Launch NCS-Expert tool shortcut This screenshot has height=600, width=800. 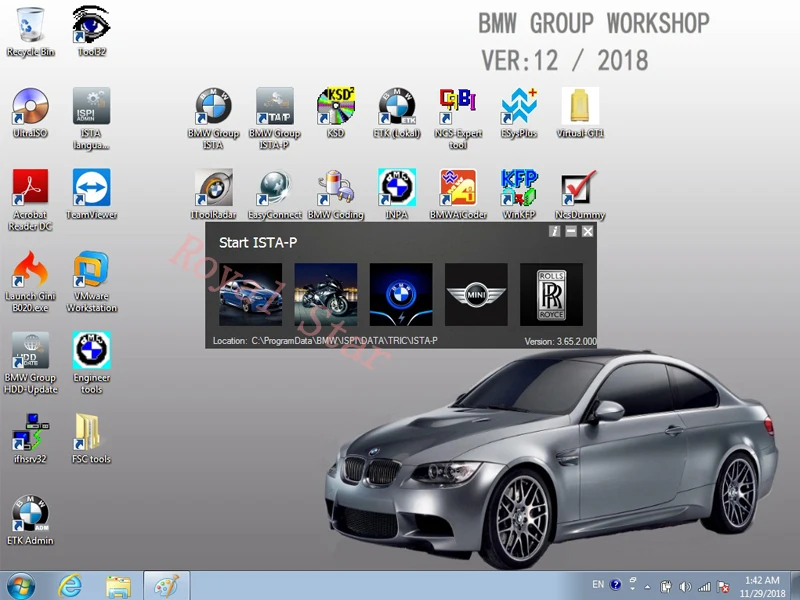458,106
